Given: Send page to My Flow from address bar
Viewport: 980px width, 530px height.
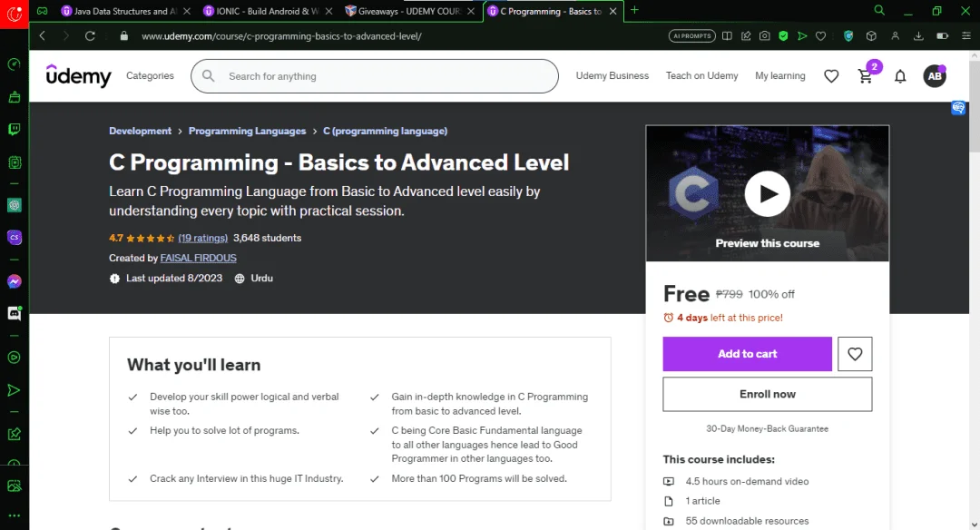Looking at the screenshot, I should (802, 36).
